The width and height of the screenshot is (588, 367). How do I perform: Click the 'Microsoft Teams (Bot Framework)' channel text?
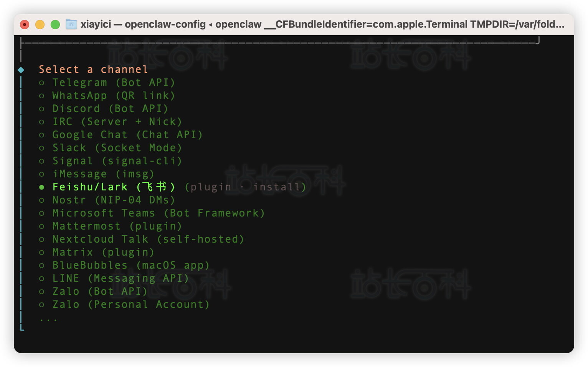[x=159, y=213]
